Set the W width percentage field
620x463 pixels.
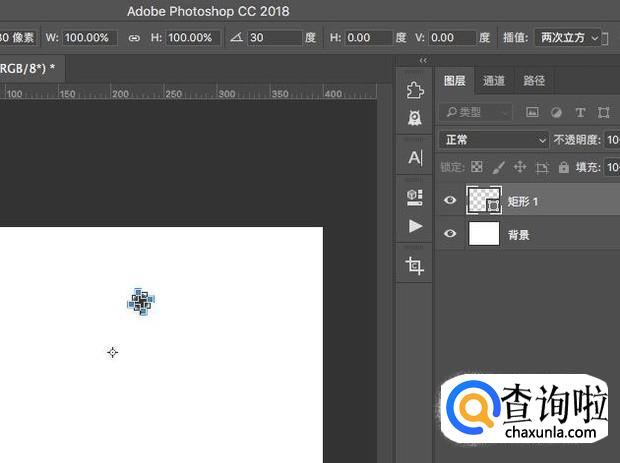point(90,38)
